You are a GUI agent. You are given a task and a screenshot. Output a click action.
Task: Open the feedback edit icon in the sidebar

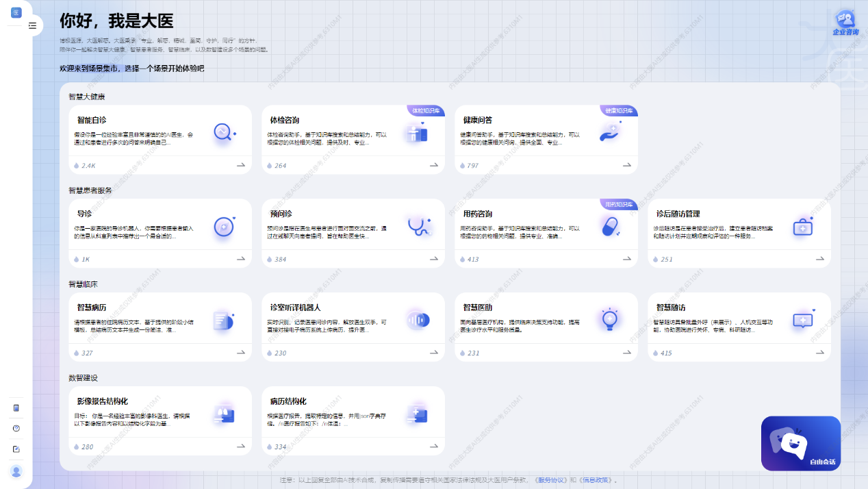tap(16, 449)
